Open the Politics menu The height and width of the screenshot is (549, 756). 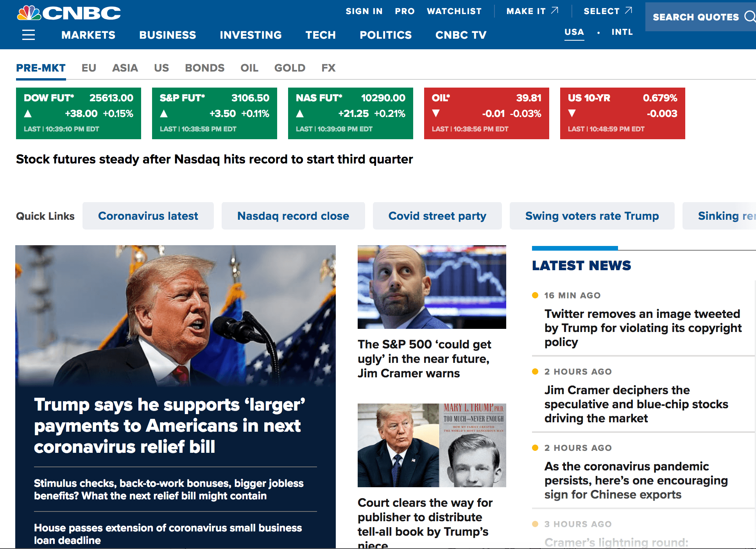[386, 35]
